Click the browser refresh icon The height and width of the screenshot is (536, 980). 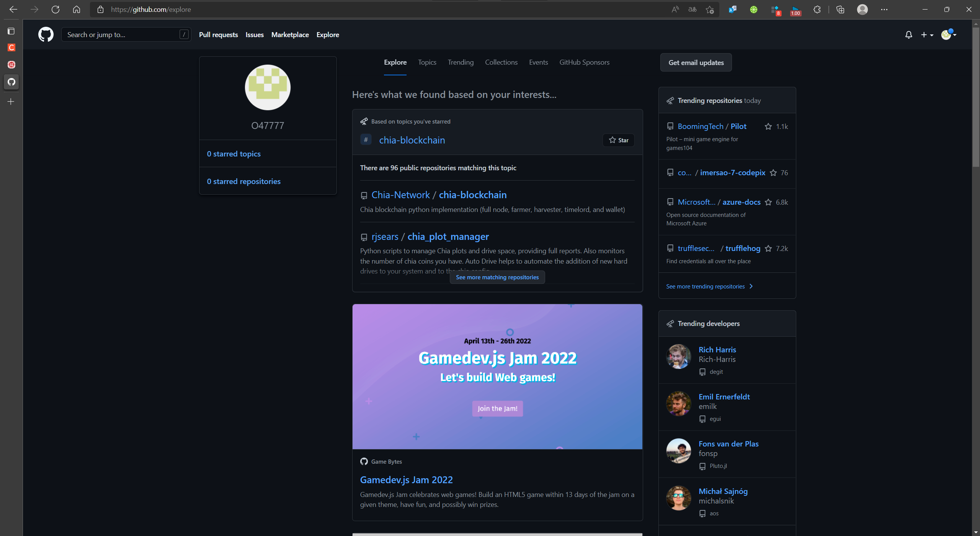56,10
